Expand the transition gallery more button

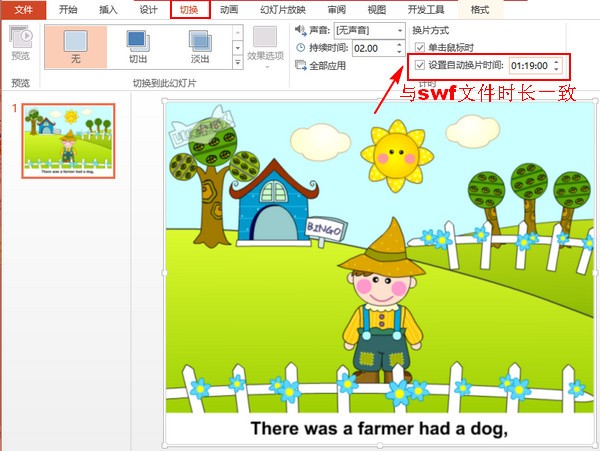pyautogui.click(x=238, y=62)
